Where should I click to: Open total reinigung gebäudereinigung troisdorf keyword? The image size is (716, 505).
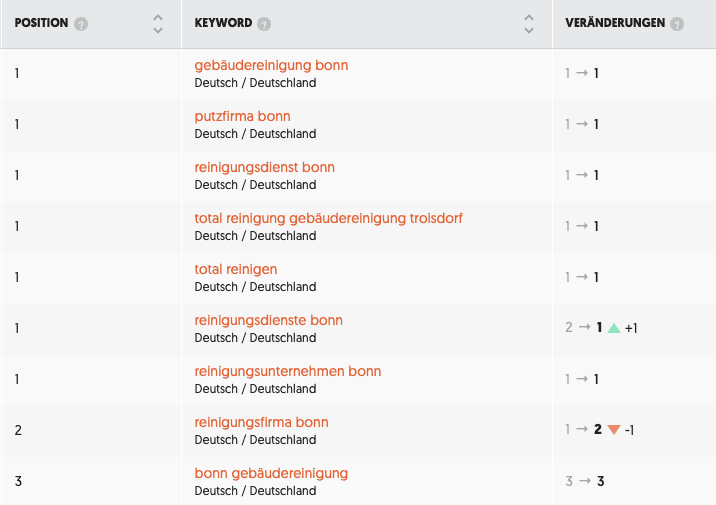[x=328, y=218]
